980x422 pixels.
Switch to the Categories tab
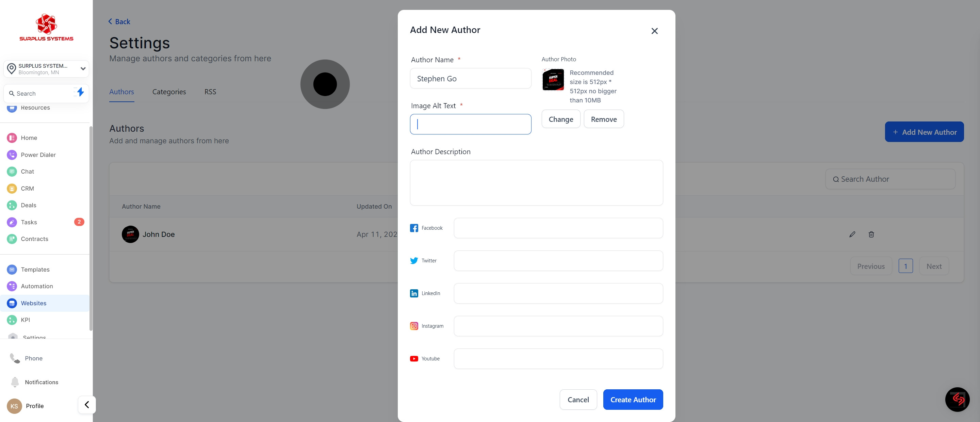point(169,92)
